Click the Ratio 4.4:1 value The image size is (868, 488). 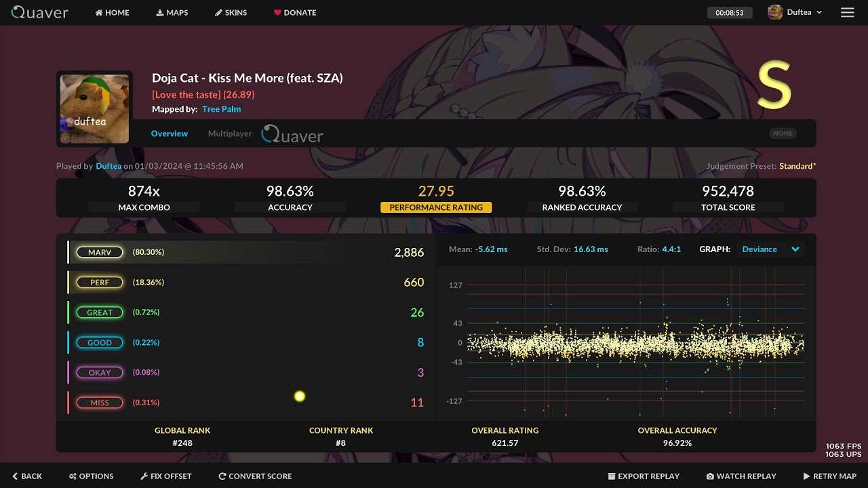(x=671, y=249)
